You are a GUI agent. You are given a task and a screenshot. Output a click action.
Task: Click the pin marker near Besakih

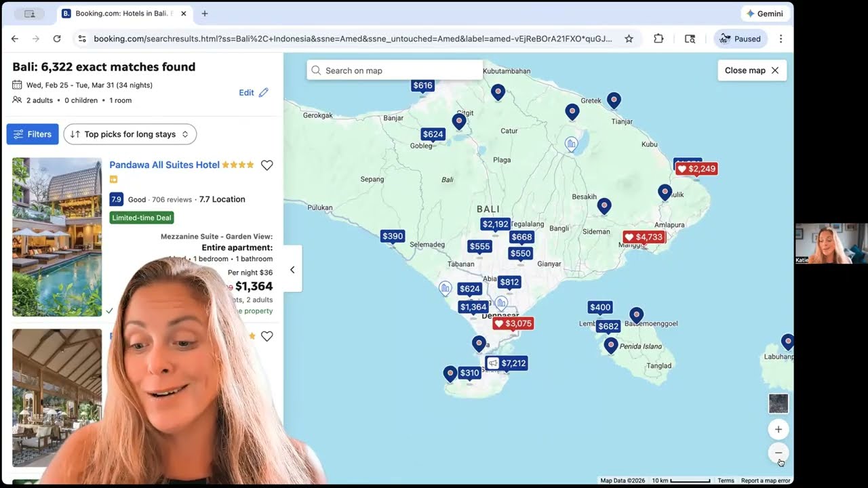[604, 206]
